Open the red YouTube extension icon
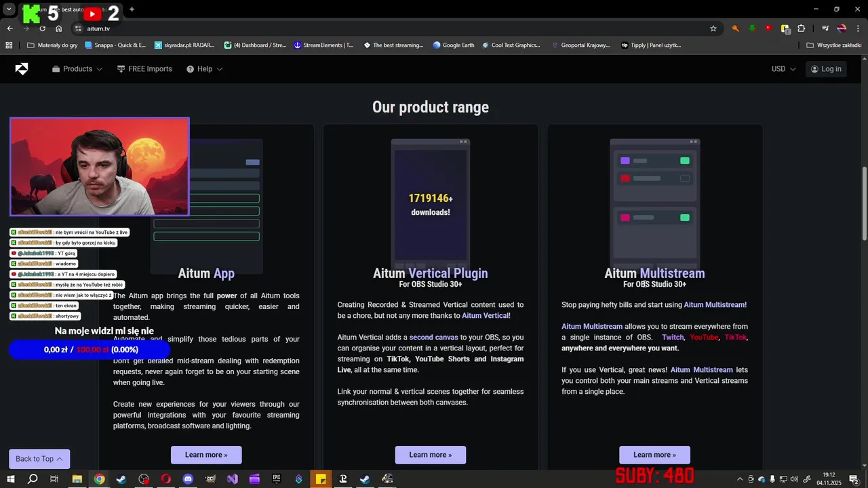 pyautogui.click(x=768, y=28)
